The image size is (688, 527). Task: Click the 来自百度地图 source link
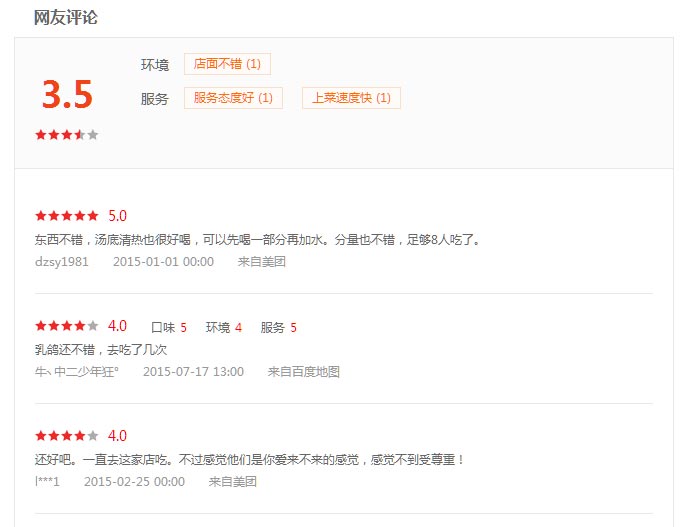tap(304, 372)
